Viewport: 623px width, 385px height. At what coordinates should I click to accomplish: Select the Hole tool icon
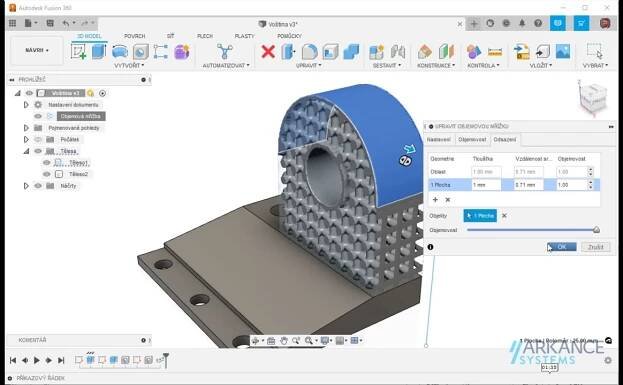[x=140, y=52]
